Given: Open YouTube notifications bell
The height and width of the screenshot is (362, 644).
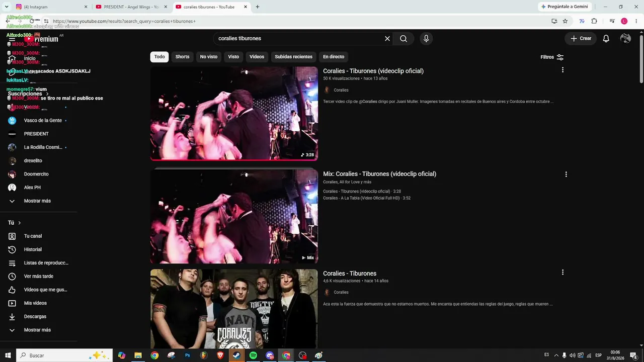Looking at the screenshot, I should [x=606, y=39].
